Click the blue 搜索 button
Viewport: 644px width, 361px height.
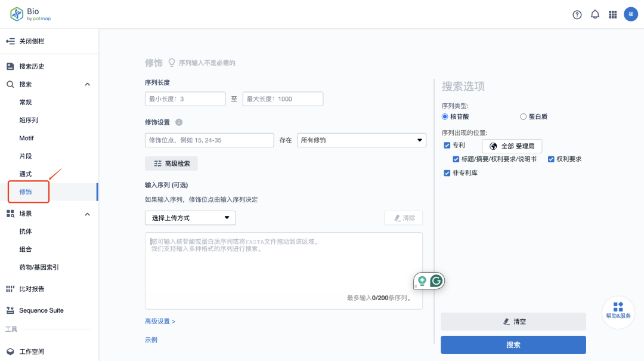coord(513,344)
